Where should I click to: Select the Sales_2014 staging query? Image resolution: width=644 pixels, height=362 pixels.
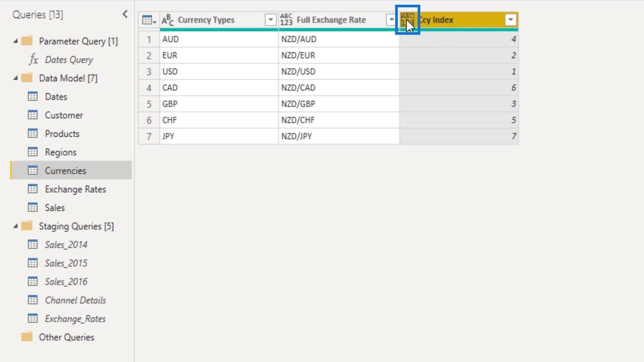tap(66, 245)
